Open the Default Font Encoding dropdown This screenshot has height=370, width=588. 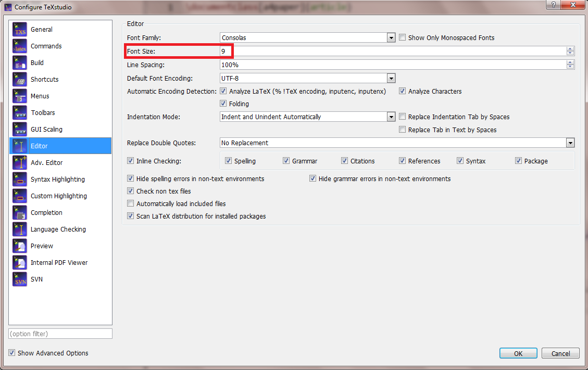tap(391, 79)
